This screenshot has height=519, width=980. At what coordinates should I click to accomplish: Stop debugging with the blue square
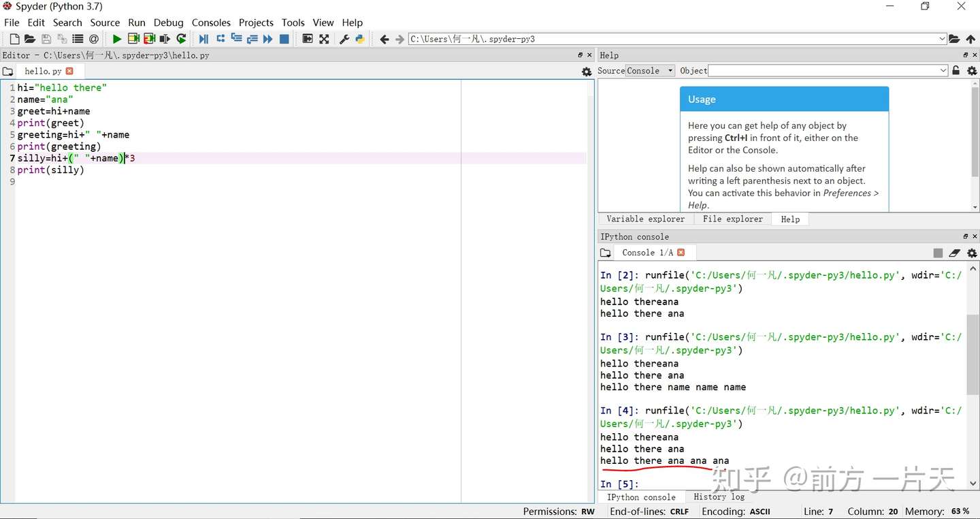point(284,40)
